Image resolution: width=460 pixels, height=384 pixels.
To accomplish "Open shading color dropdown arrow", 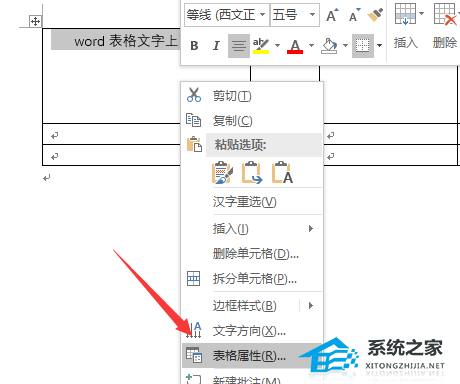I will (345, 45).
